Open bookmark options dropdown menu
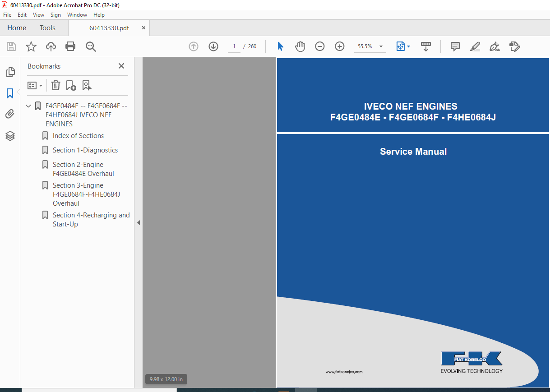Image resolution: width=550 pixels, height=392 pixels. (35, 85)
